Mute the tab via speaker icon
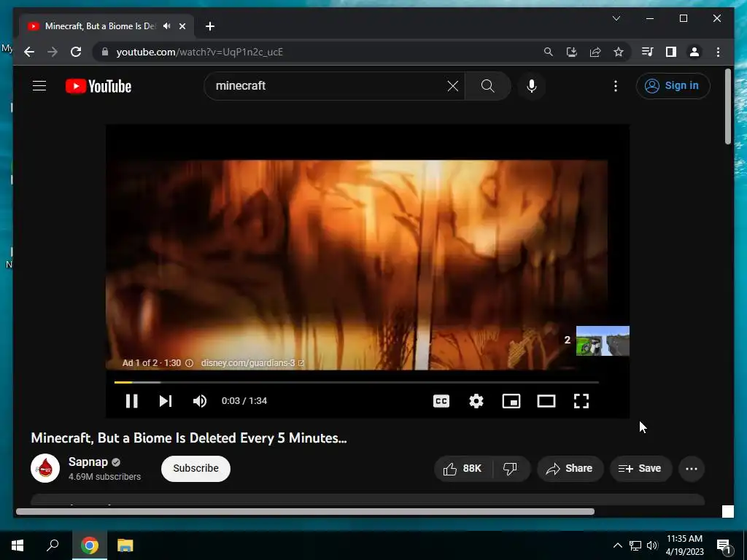 pos(167,26)
